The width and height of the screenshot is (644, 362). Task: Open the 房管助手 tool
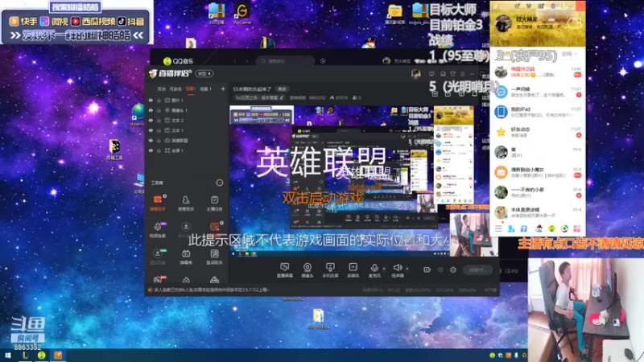(186, 204)
